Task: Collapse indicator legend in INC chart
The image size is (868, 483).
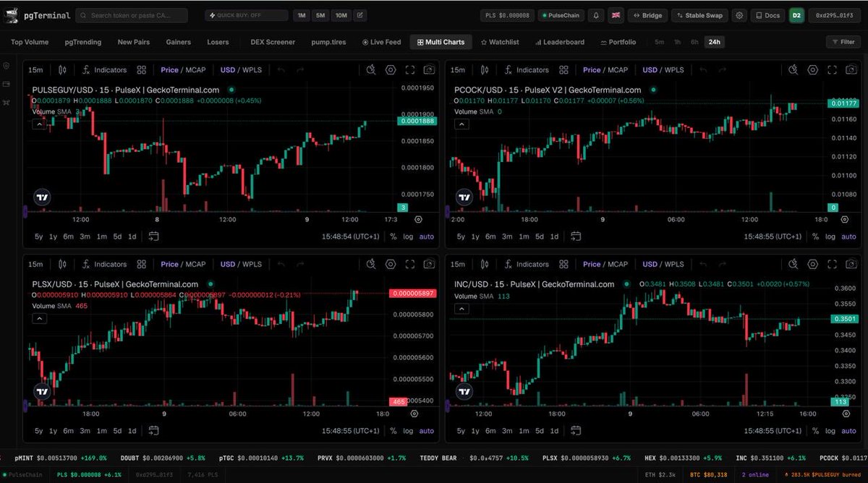Action: click(x=461, y=309)
